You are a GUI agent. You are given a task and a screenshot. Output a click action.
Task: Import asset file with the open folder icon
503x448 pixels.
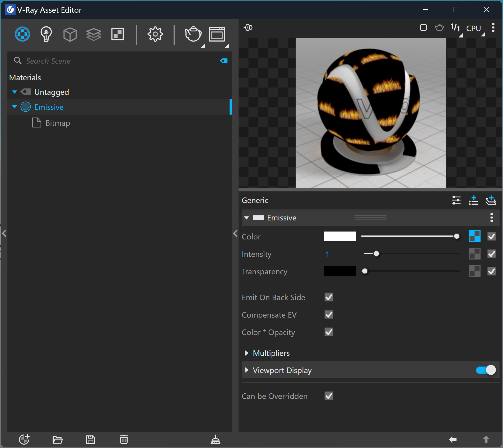click(x=58, y=440)
